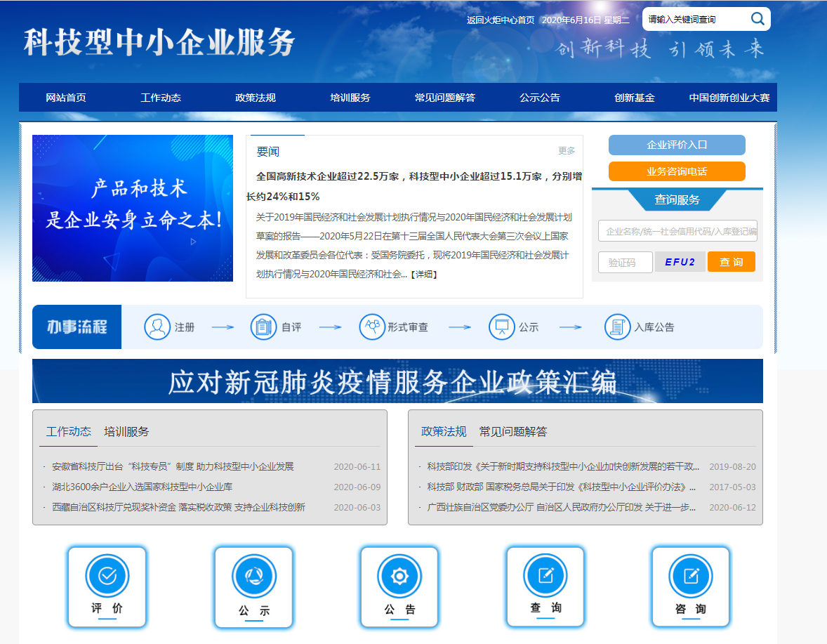Open the 政策法规 menu in the navigation bar
Screen dimensions: 827x644
pos(255,98)
